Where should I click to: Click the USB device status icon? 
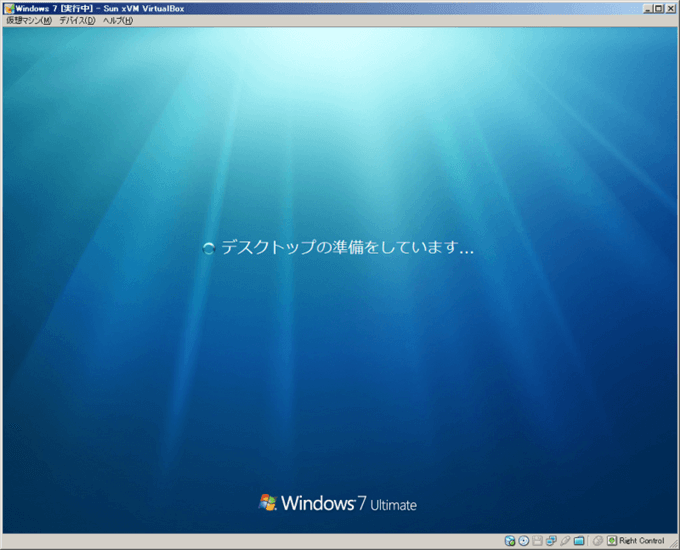566,541
